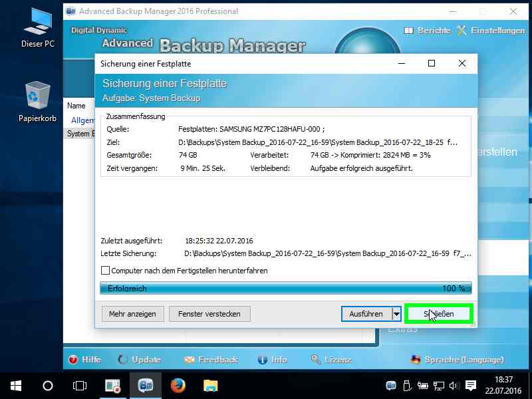Open Firefox from the taskbar
This screenshot has width=532, height=399.
pyautogui.click(x=178, y=386)
